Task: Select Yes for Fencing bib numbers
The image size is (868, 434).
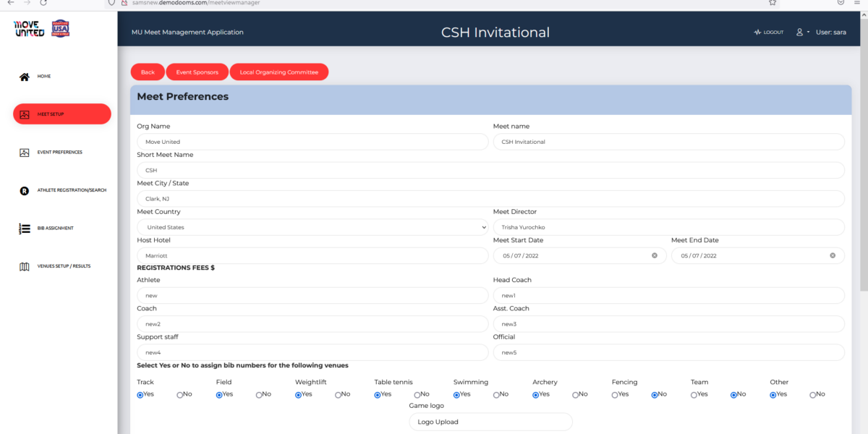Action: pos(615,395)
